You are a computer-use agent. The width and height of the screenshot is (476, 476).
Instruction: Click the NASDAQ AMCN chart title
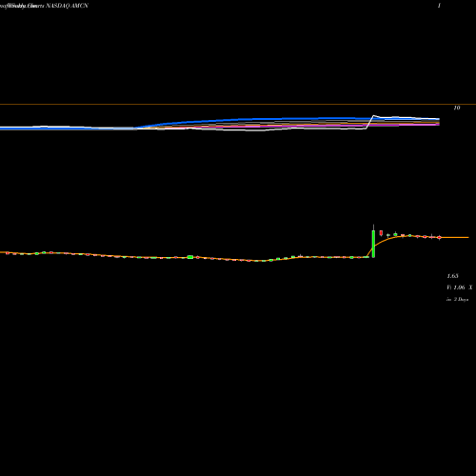pyautogui.click(x=67, y=6)
